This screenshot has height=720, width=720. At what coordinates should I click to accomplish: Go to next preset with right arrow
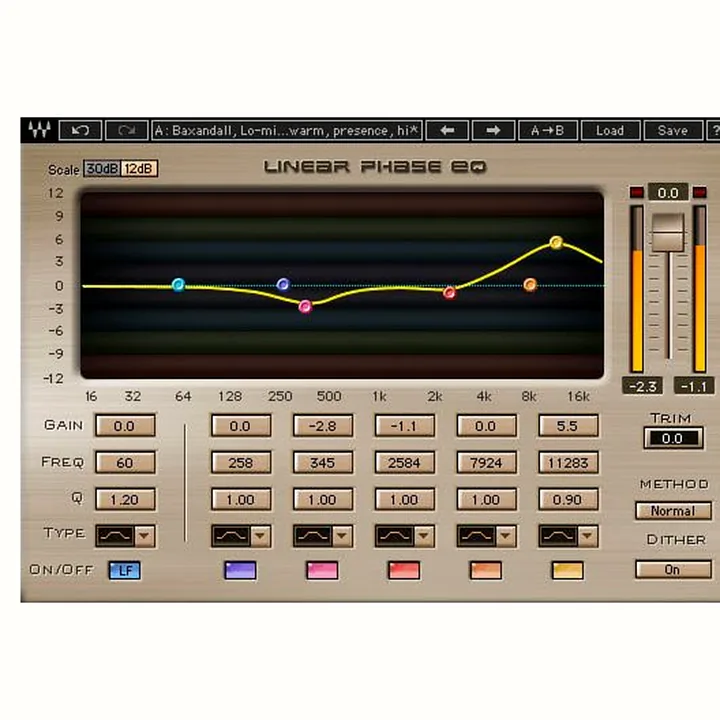pos(493,130)
